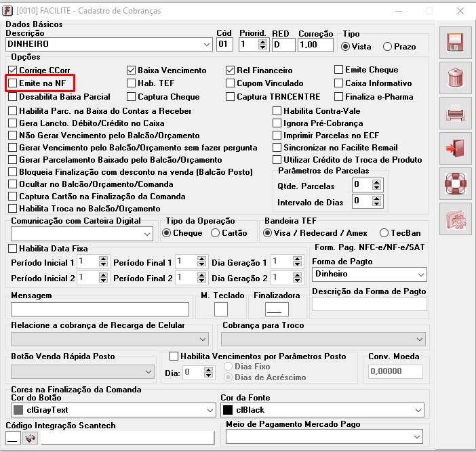Click the printer icon

point(456,113)
